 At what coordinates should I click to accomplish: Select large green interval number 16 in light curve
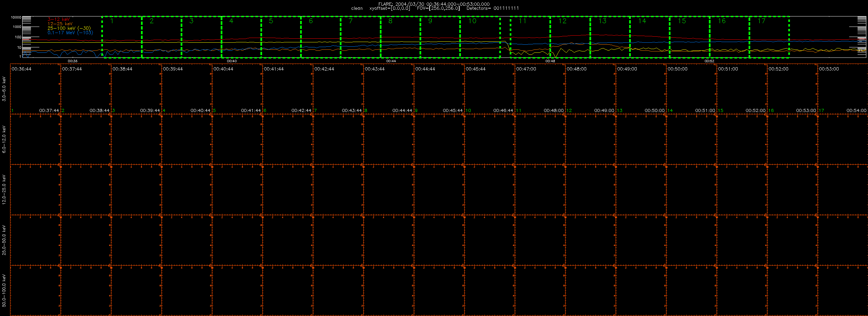(x=721, y=21)
